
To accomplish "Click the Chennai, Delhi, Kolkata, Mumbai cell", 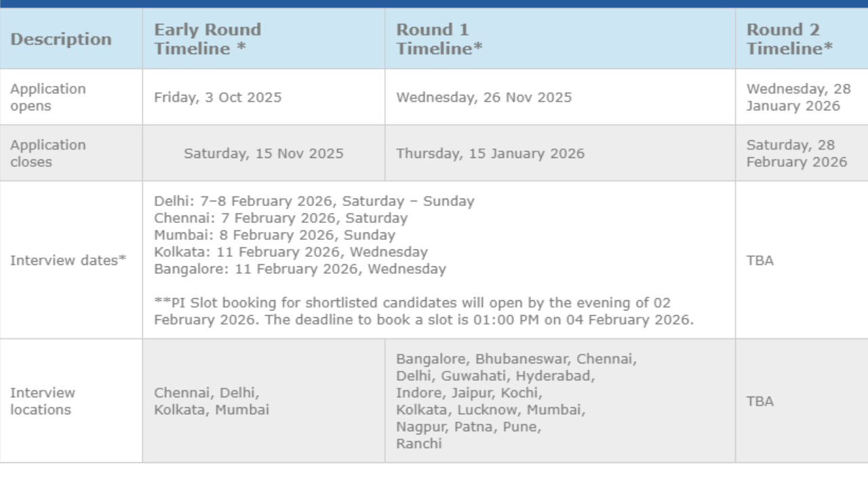I will pos(212,401).
